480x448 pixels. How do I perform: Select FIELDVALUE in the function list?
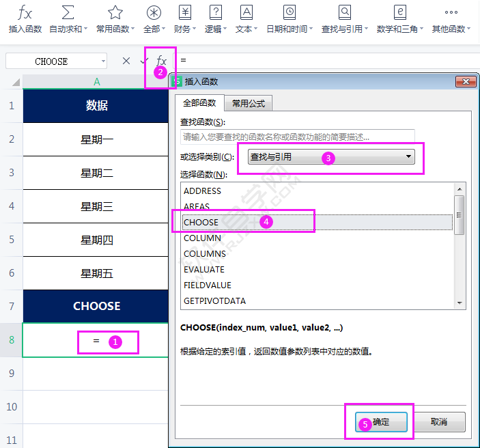(x=317, y=285)
